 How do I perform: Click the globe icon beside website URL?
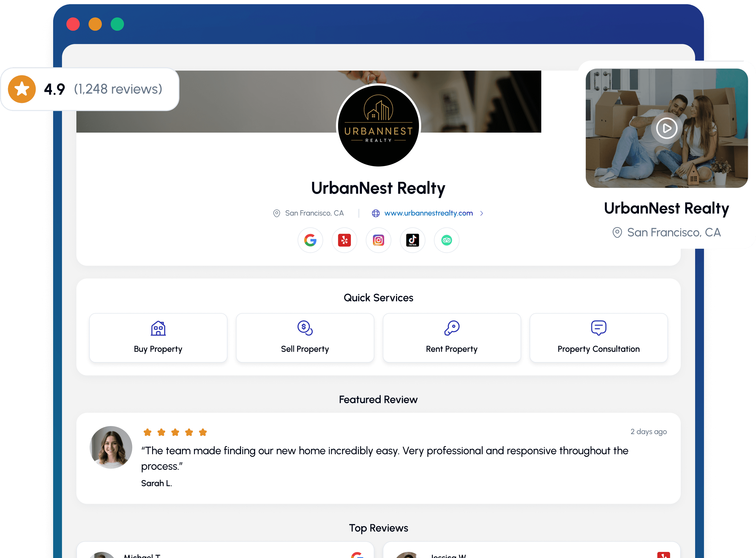[376, 213]
